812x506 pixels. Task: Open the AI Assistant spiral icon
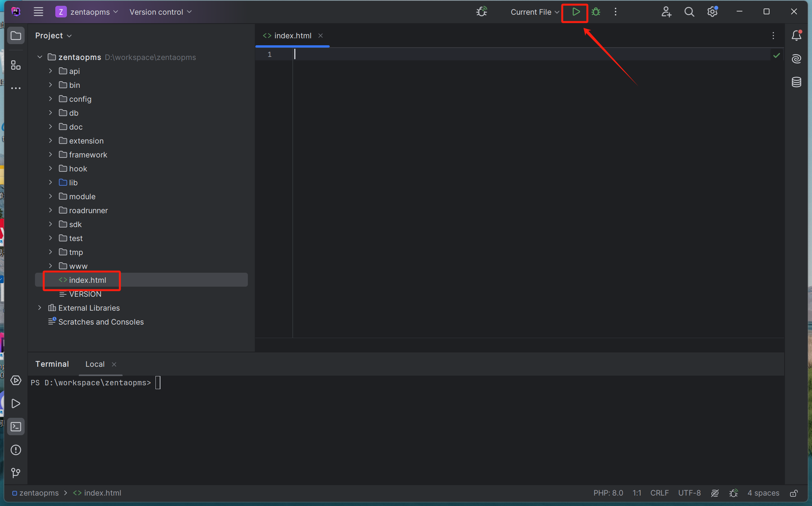(796, 59)
